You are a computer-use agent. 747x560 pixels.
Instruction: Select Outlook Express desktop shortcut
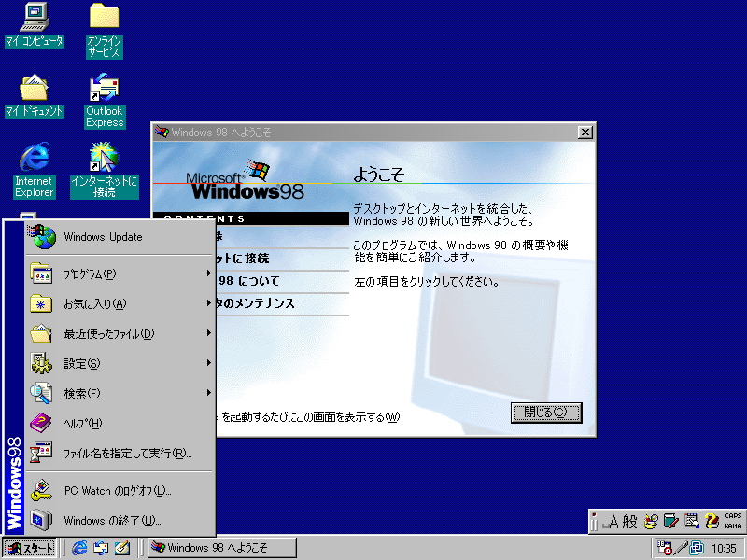click(105, 101)
